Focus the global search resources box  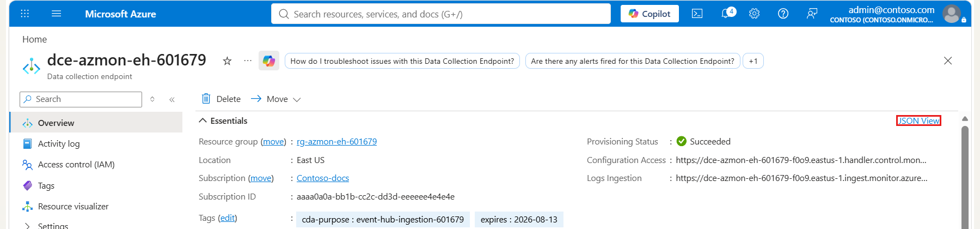[441, 14]
